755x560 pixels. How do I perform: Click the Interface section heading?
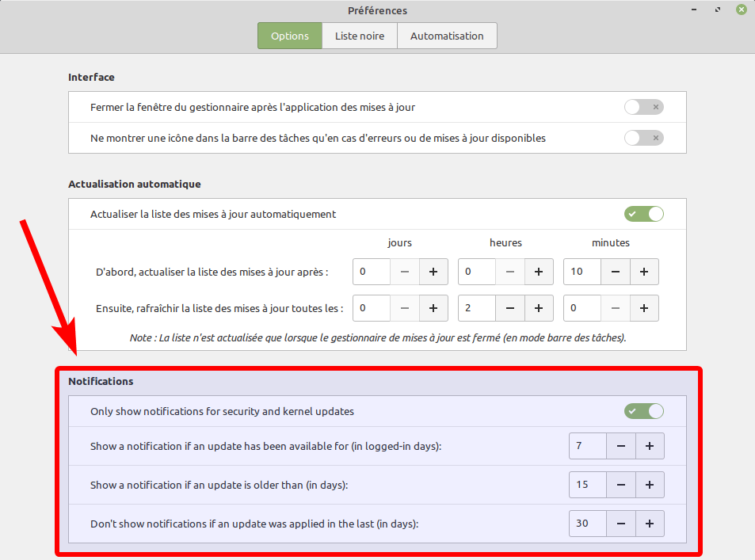point(91,77)
